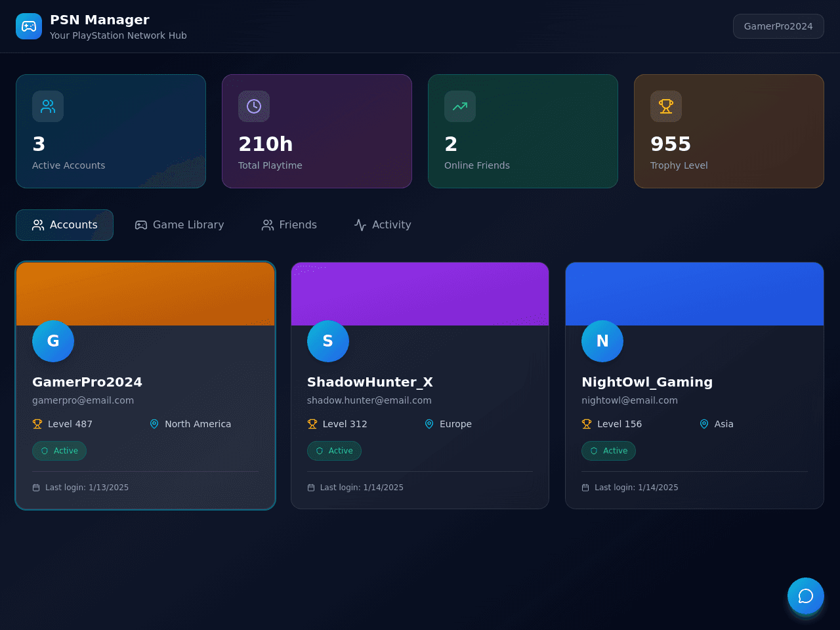This screenshot has width=840, height=630.
Task: Click the Trophy Level trophy icon
Action: click(666, 106)
